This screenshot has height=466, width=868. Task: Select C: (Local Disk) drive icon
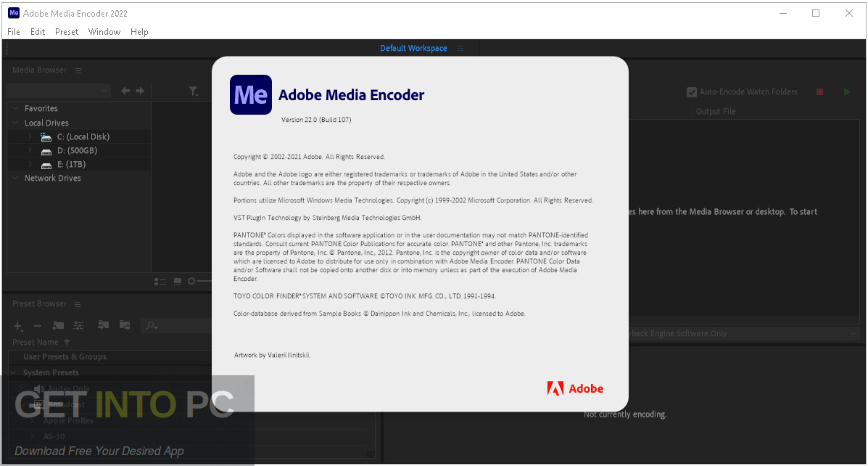(46, 137)
